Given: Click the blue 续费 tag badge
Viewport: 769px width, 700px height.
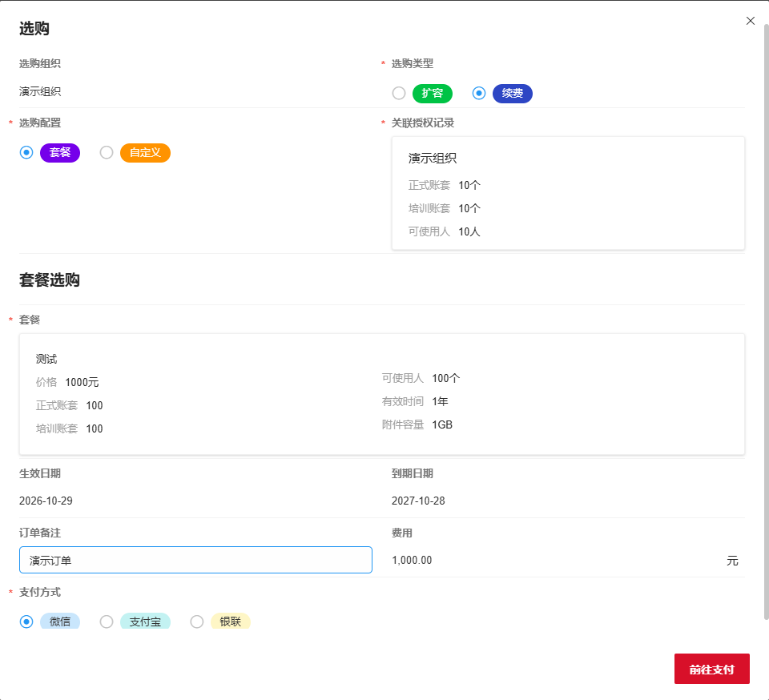Looking at the screenshot, I should (x=512, y=93).
